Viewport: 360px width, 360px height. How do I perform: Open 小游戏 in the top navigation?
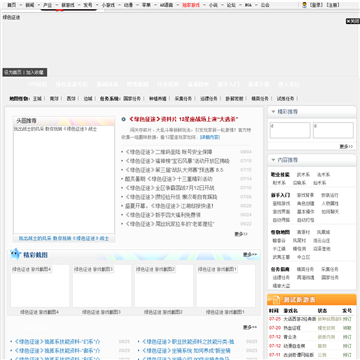click(108, 5)
